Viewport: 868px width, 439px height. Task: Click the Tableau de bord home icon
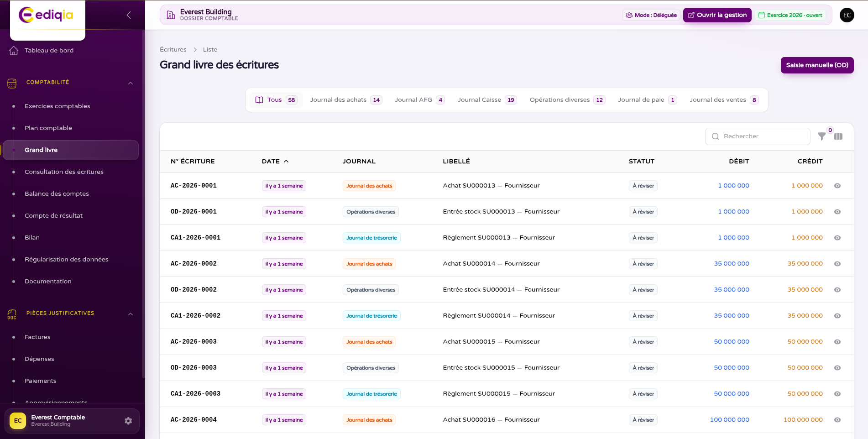pos(14,50)
